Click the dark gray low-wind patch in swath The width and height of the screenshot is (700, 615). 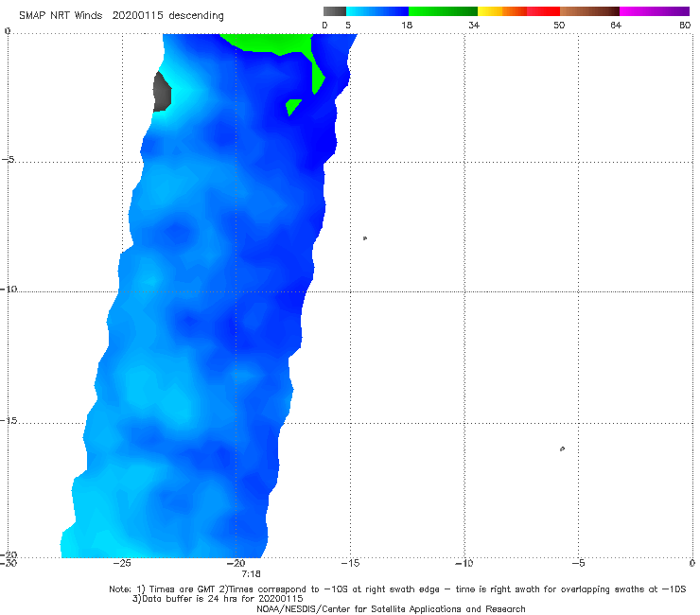(162, 92)
